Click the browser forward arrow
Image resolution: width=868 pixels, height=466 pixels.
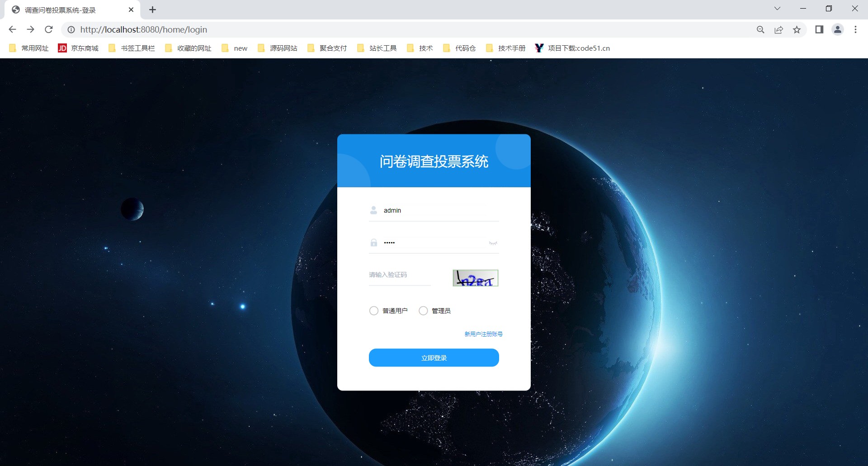tap(30, 29)
